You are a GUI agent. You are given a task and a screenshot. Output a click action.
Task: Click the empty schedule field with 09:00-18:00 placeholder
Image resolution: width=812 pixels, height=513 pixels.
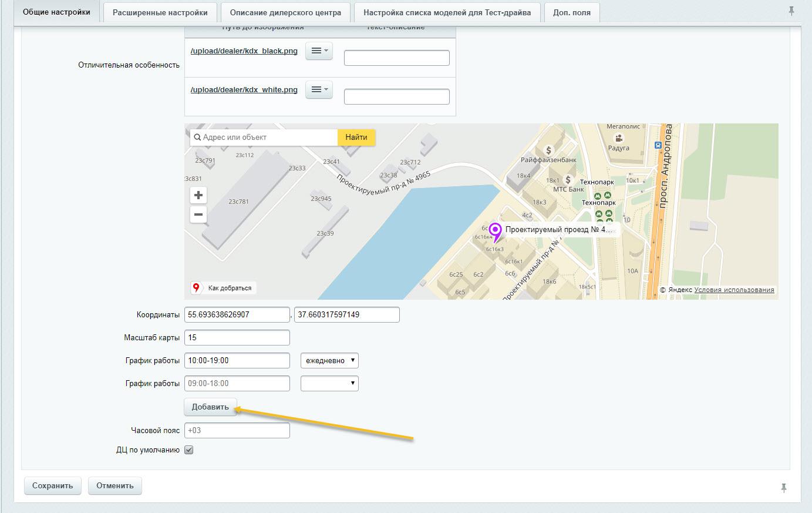237,384
